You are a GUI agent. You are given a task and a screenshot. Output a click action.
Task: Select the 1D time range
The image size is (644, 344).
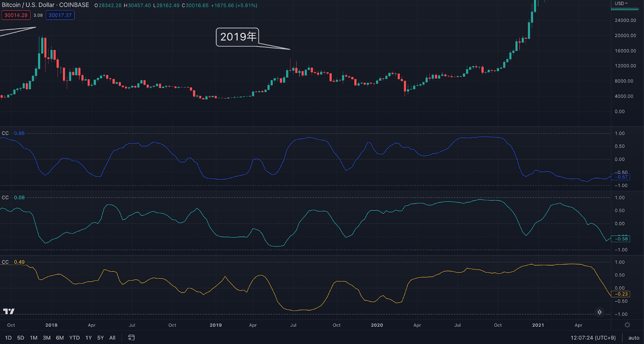click(x=8, y=338)
